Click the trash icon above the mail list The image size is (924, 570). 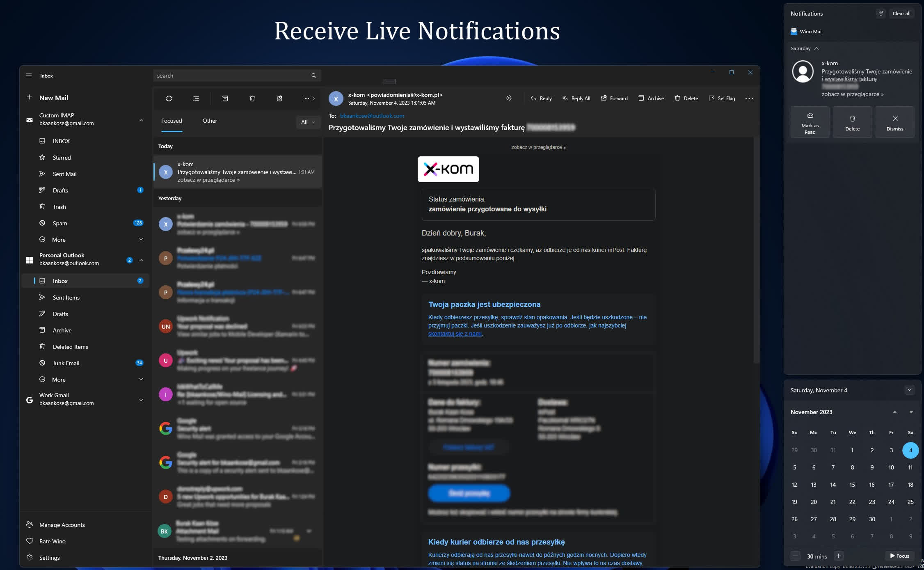(252, 98)
